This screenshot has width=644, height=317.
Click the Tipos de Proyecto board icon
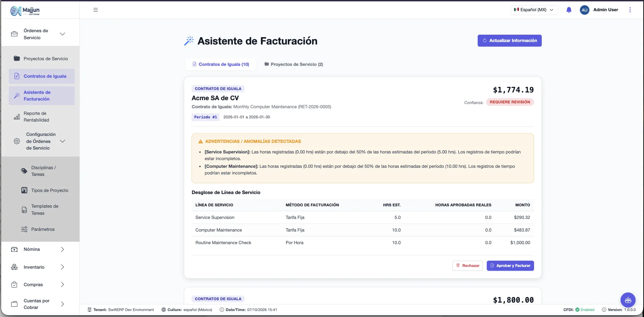tap(24, 190)
